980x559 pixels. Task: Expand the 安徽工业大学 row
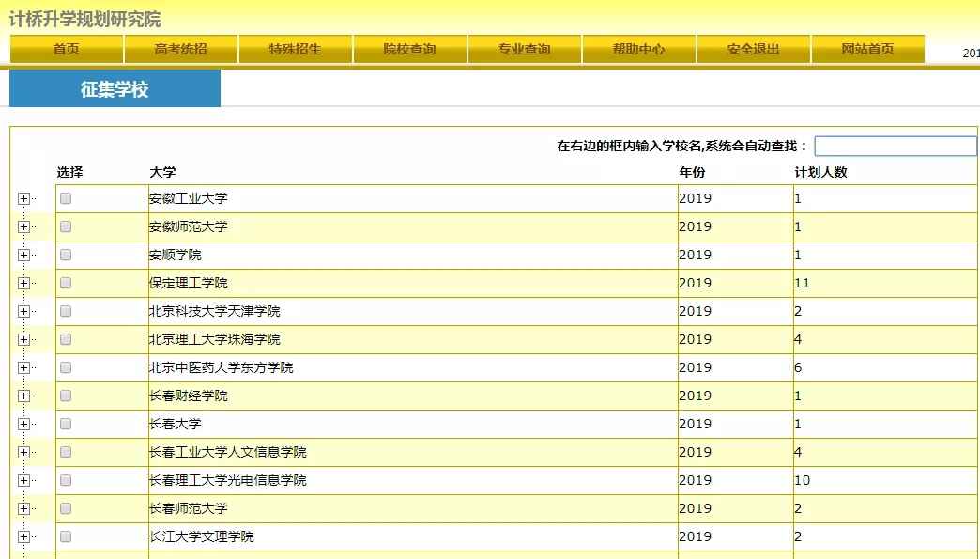(x=23, y=199)
